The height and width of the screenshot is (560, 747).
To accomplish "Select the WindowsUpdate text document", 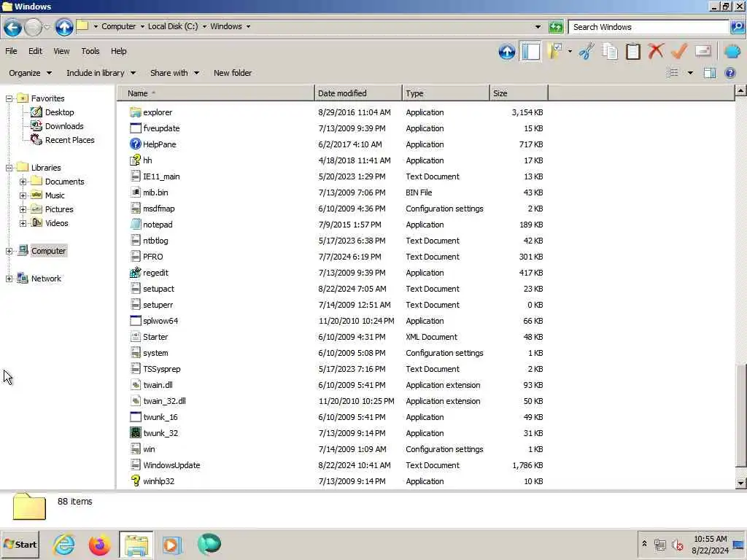I will pyautogui.click(x=171, y=465).
